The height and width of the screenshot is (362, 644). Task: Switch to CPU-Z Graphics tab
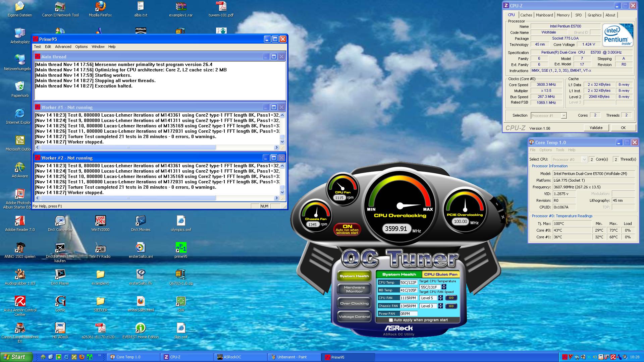pos(594,15)
